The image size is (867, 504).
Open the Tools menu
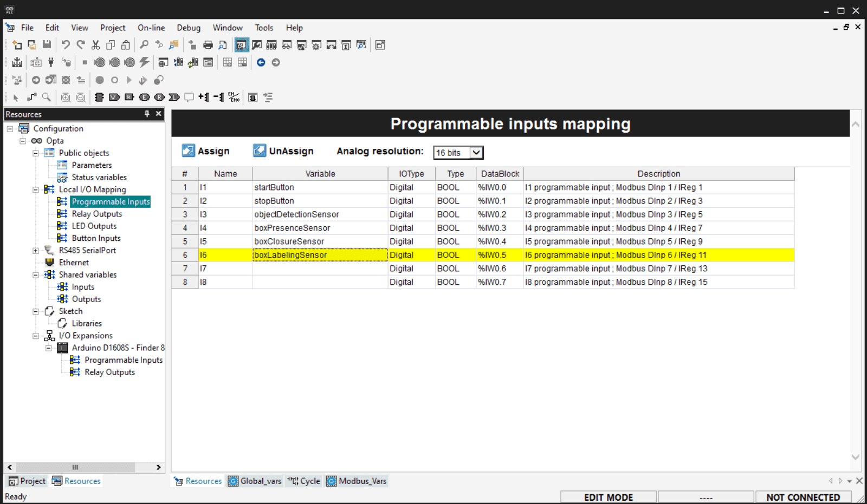pyautogui.click(x=264, y=28)
